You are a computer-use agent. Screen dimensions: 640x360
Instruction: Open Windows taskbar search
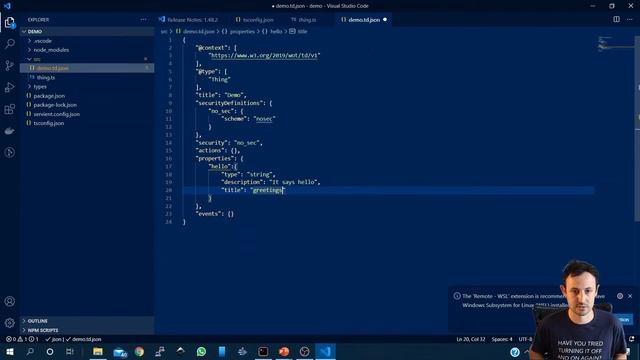(30, 351)
